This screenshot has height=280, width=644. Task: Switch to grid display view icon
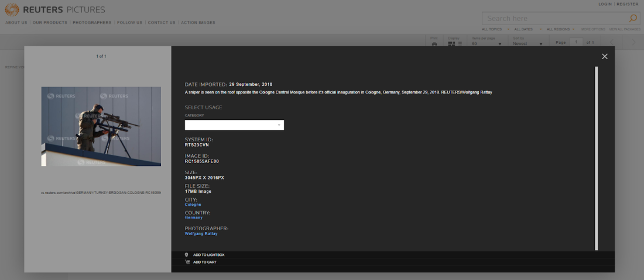click(451, 43)
